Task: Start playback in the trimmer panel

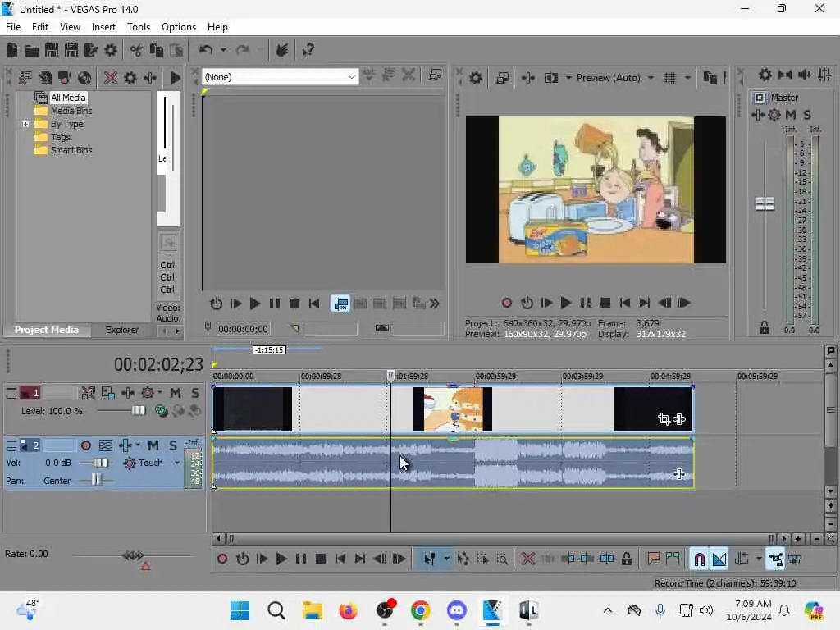Action: pos(255,304)
